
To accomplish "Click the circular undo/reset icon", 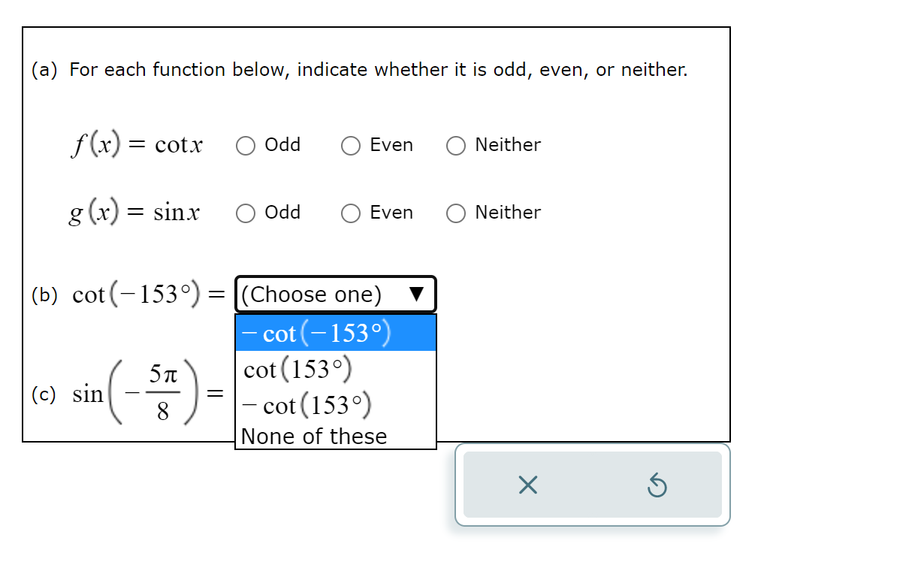I will click(x=657, y=485).
